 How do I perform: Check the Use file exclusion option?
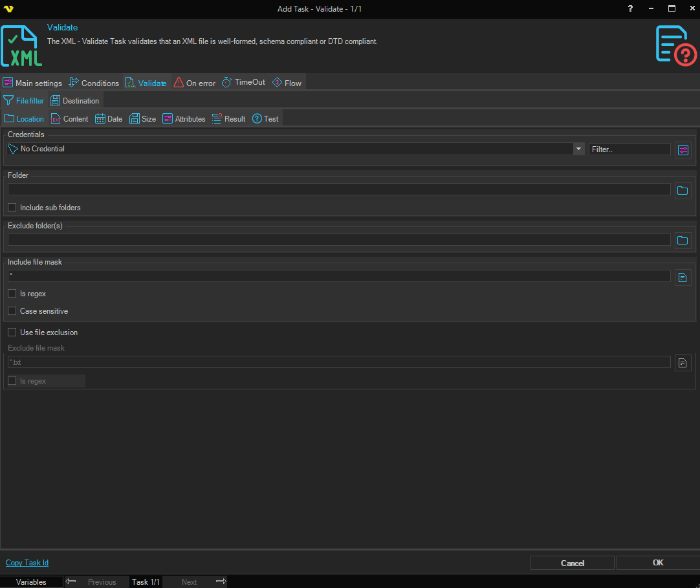click(x=12, y=332)
